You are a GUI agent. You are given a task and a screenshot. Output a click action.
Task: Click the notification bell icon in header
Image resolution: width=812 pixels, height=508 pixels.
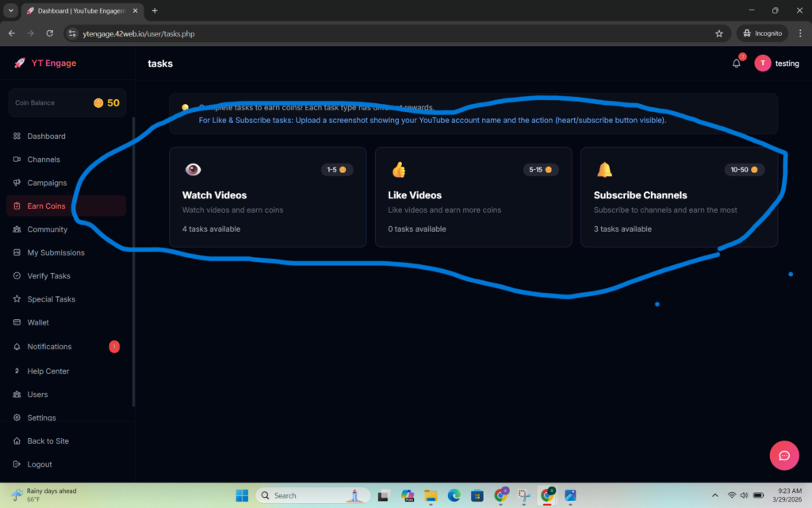(736, 63)
